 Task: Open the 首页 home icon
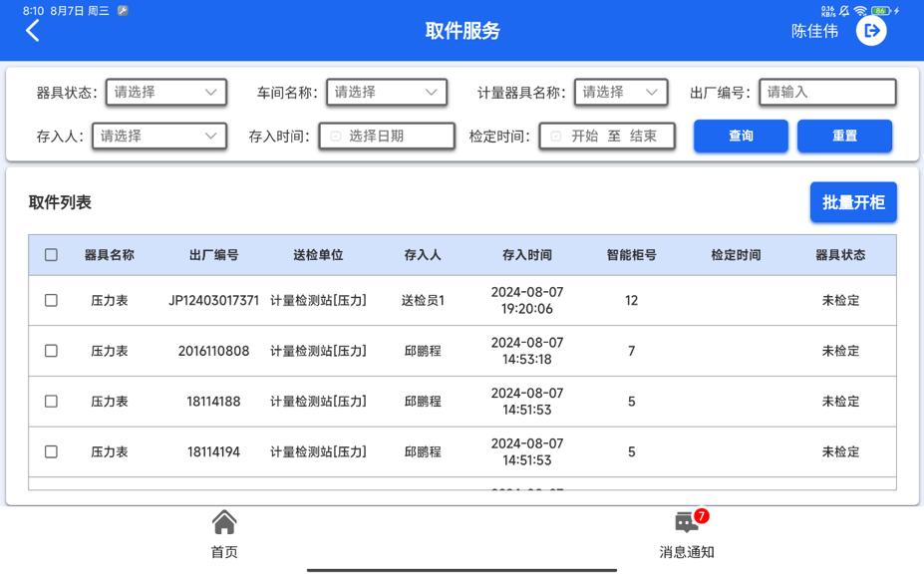point(224,522)
